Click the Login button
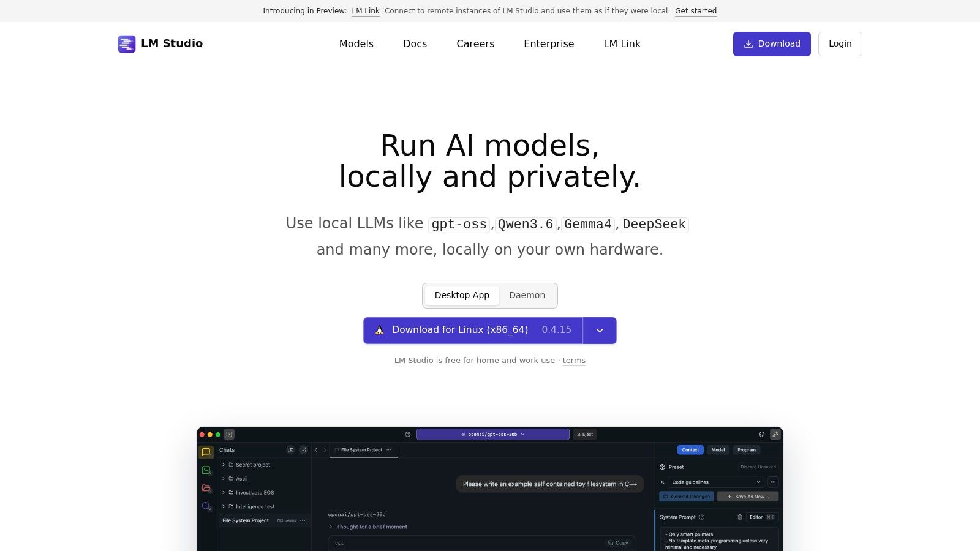Screen dimensions: 980x551 tap(840, 44)
